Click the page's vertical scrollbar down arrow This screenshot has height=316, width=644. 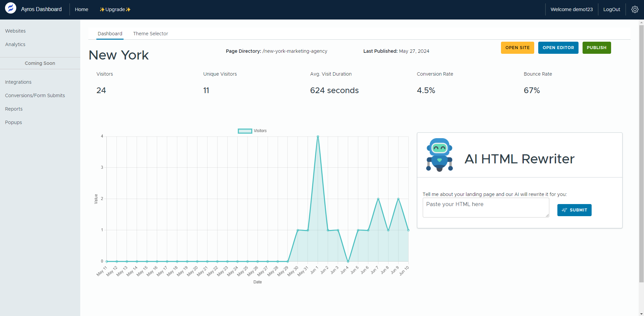641,314
